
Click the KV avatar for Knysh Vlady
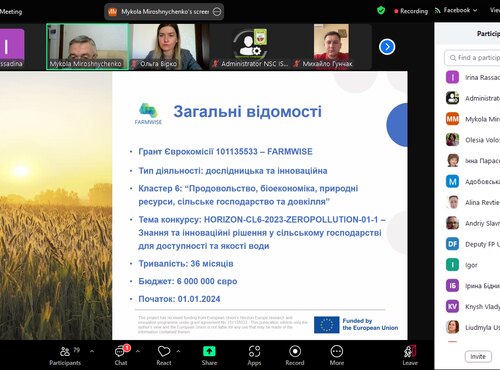pos(452,306)
